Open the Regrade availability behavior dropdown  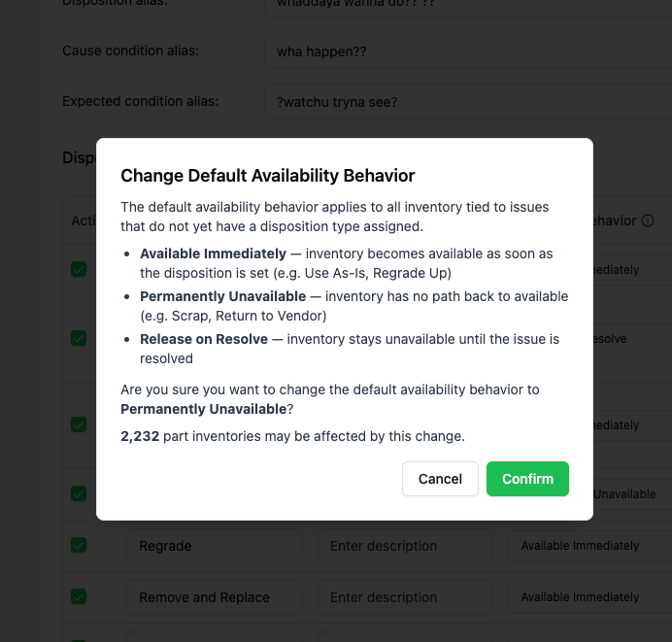click(x=589, y=546)
